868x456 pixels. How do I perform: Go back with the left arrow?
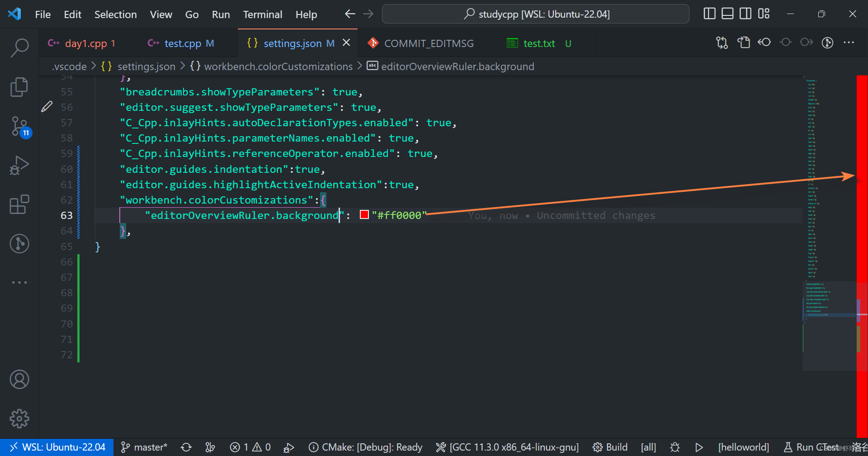(350, 14)
